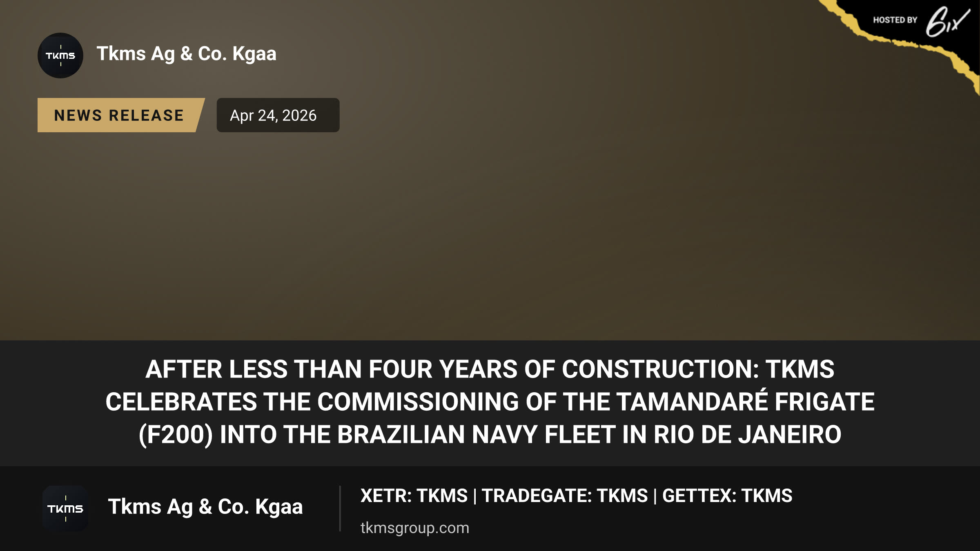Click the (F200) text in headline

pyautogui.click(x=176, y=435)
